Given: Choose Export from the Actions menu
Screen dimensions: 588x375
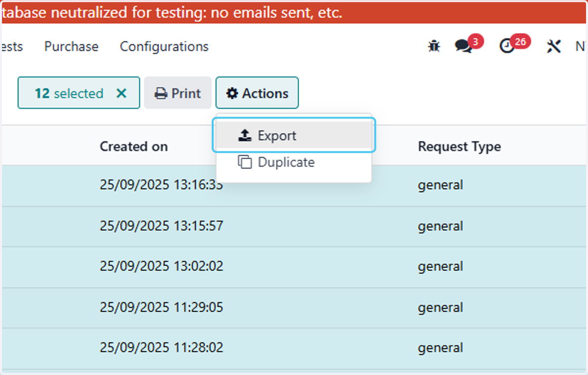Looking at the screenshot, I should pyautogui.click(x=294, y=135).
